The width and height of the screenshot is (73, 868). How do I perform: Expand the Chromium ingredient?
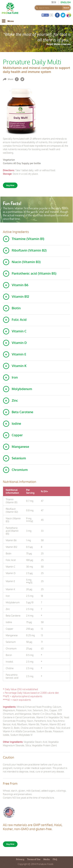coord(36,469)
